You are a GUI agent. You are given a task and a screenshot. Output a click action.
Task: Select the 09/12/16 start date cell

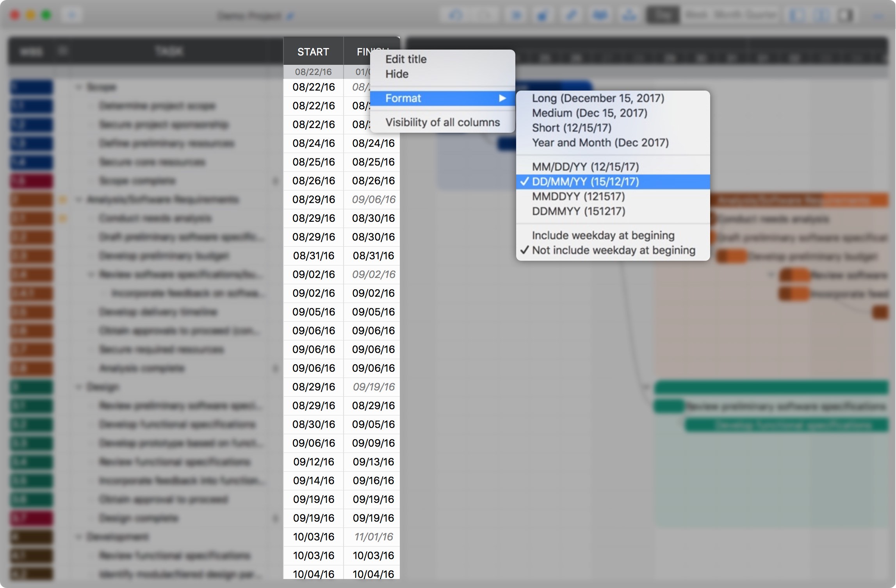point(314,462)
